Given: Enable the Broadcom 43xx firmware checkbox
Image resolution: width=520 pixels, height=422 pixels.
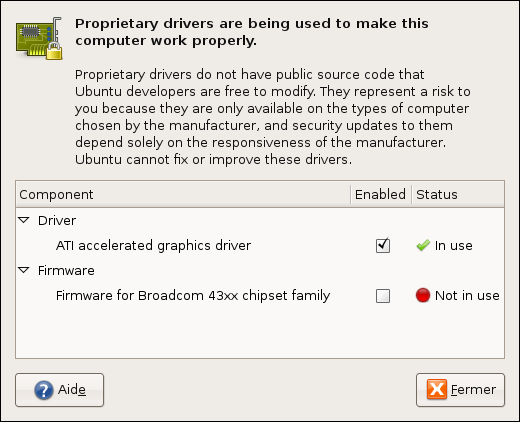Looking at the screenshot, I should click(x=383, y=296).
